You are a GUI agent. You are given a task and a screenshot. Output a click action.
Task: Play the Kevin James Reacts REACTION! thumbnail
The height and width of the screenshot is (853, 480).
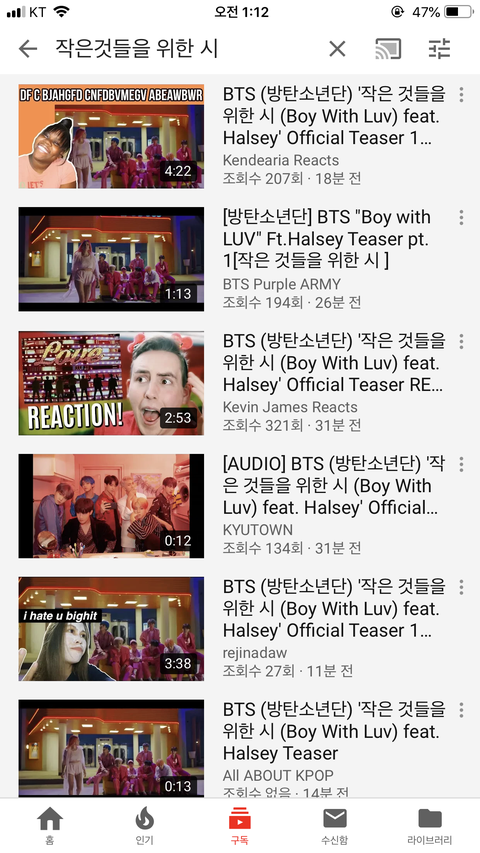tap(111, 383)
